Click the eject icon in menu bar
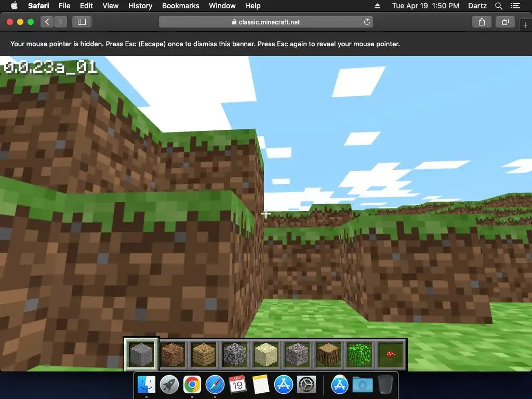 coord(377,6)
